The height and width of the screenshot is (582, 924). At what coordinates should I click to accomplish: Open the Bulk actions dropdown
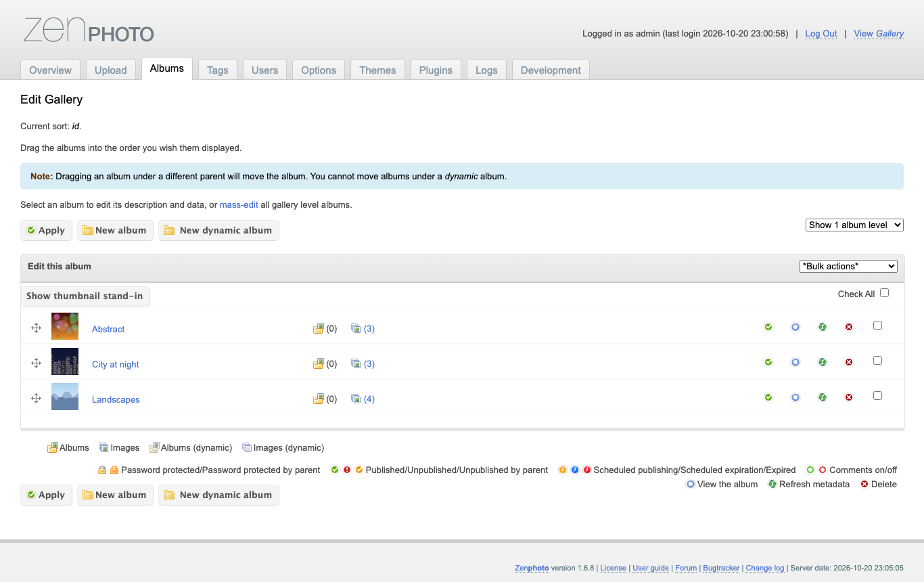pos(848,266)
